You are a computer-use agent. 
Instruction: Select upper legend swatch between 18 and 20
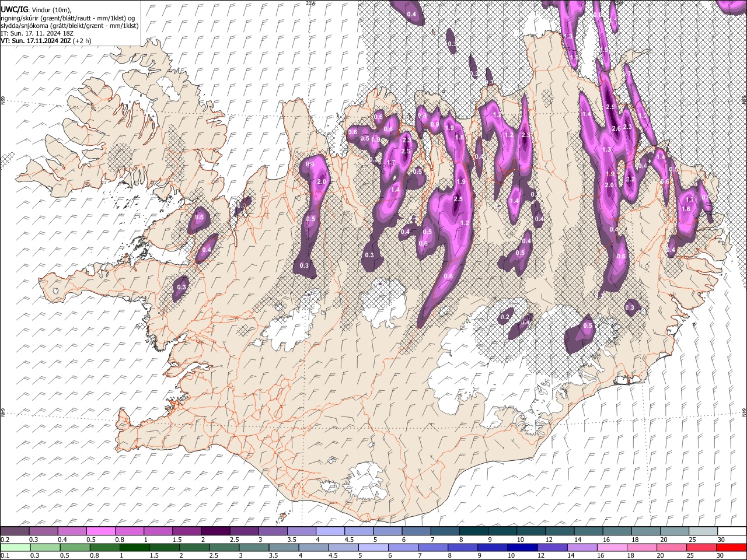[x=645, y=531]
